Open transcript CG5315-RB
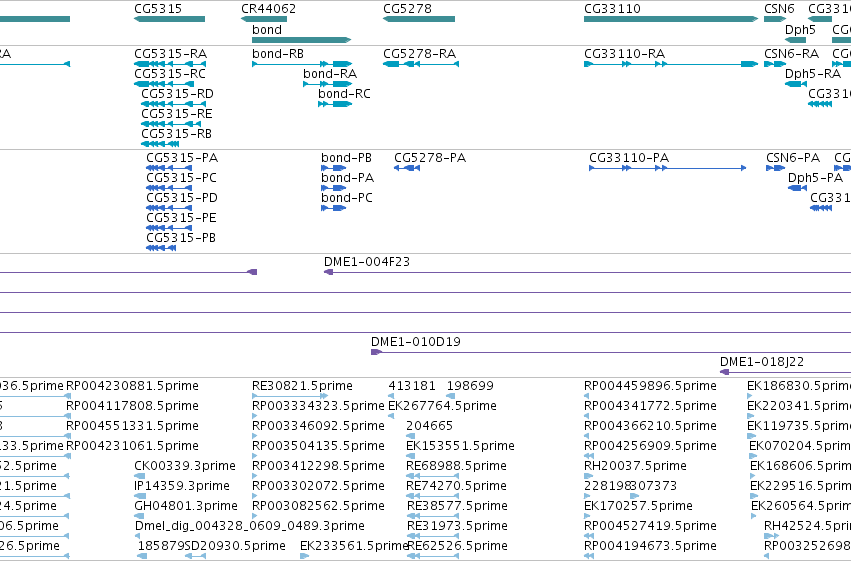Screen dimensions: 851x561 [x=176, y=134]
